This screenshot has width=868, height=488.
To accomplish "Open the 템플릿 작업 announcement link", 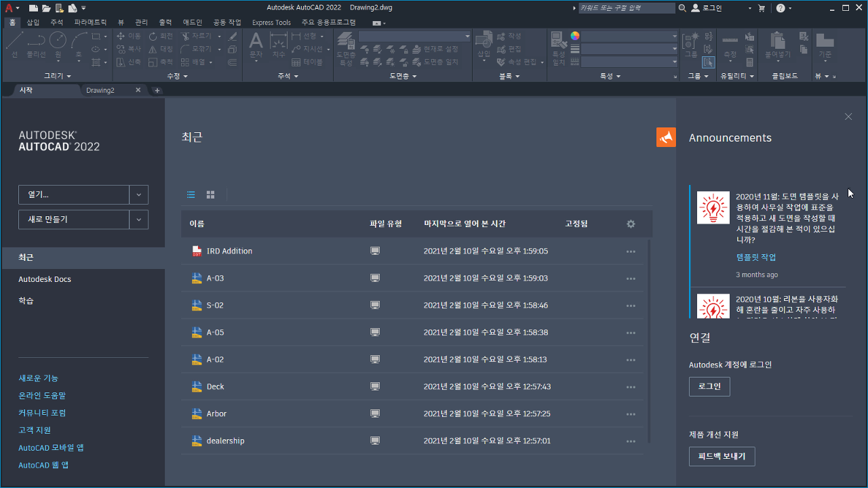I will (756, 258).
